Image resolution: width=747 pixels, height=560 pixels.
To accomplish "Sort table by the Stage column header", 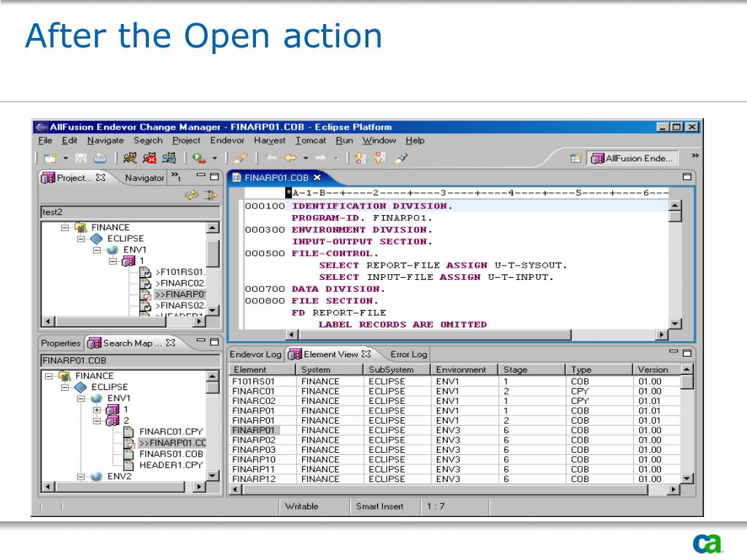I will [532, 370].
